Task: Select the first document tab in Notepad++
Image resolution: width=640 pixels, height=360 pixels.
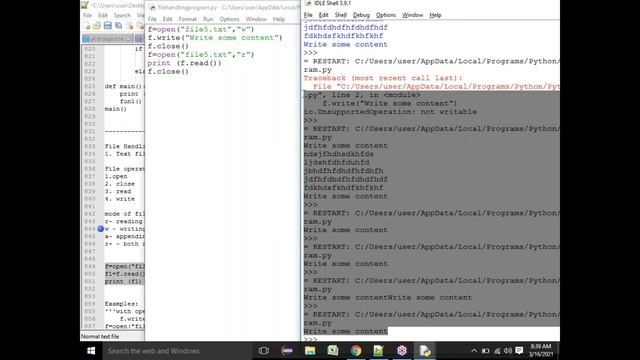Action: point(107,38)
